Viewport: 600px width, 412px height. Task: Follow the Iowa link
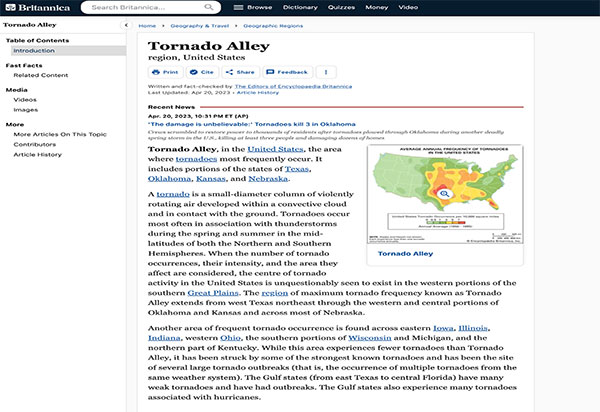(x=443, y=328)
